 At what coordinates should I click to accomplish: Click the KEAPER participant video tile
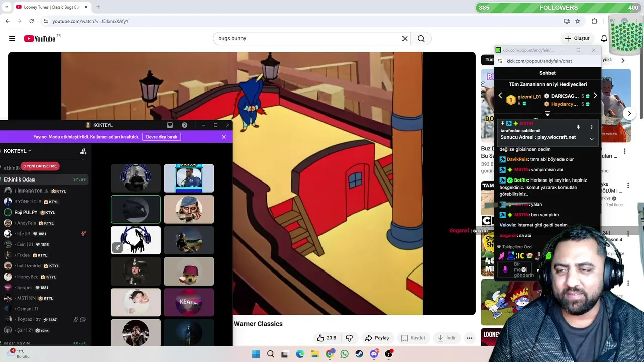[189, 302]
